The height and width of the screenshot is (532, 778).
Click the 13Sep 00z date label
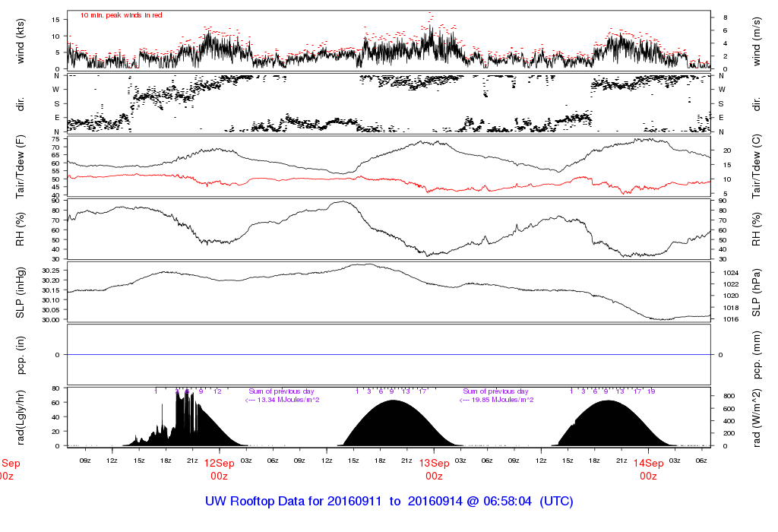[x=434, y=470]
